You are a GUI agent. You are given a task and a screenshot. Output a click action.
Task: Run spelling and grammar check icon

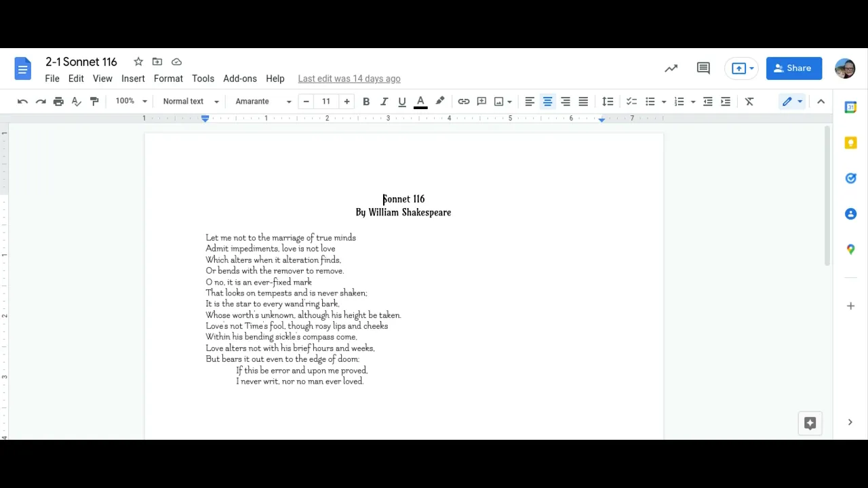[x=76, y=102]
